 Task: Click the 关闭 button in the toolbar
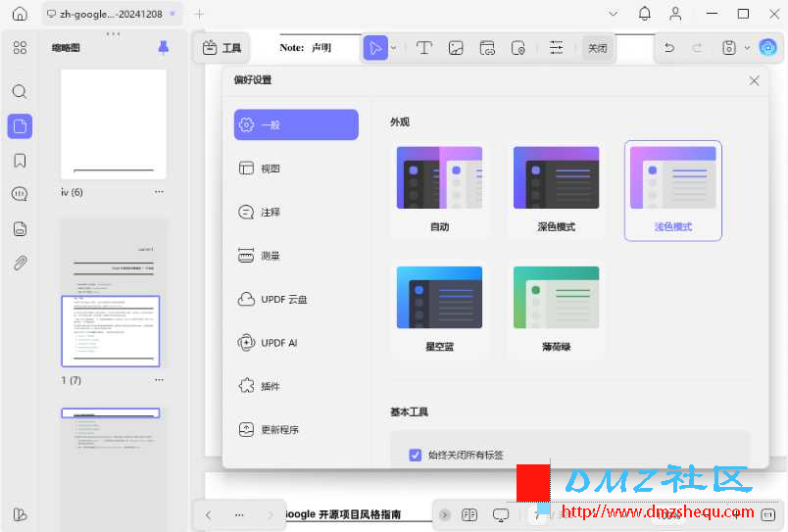coord(598,48)
